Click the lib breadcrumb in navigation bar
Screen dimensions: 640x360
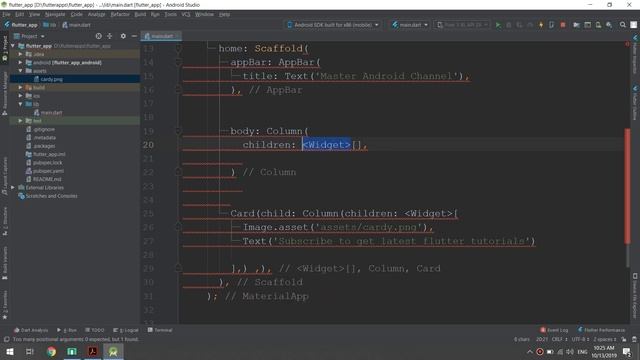point(50,25)
